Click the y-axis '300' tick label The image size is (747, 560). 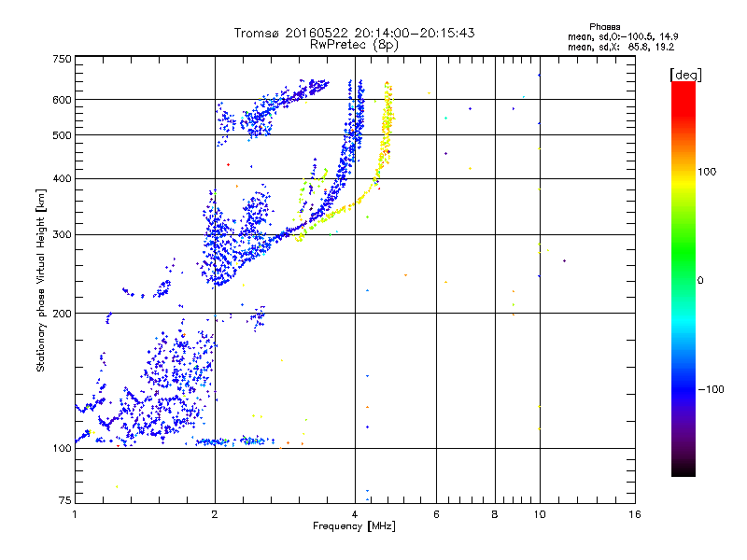(63, 235)
